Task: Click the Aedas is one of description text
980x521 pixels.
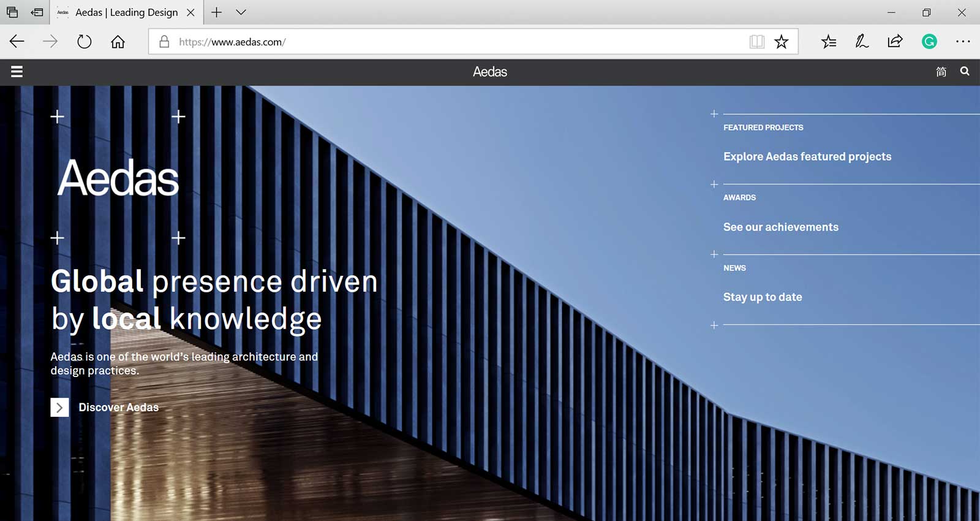Action: click(184, 363)
